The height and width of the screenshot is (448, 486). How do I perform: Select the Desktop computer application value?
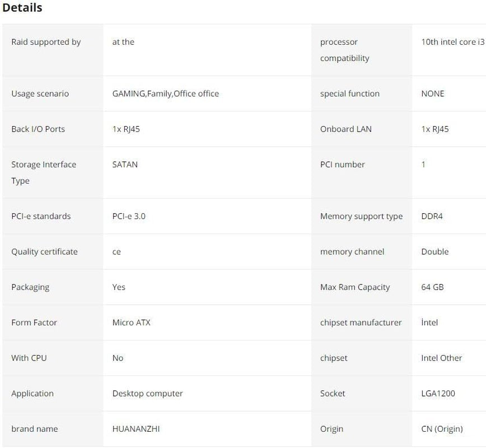(147, 394)
